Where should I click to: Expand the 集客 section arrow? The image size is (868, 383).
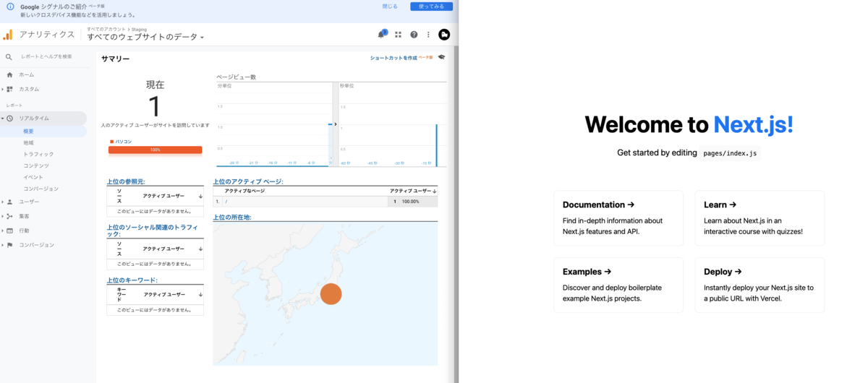tap(2, 216)
